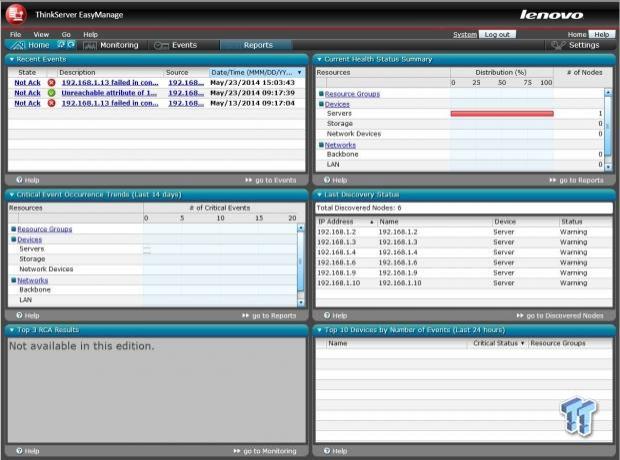Toggle Devices node in Health Status tree
The image size is (620, 460).
coord(321,104)
